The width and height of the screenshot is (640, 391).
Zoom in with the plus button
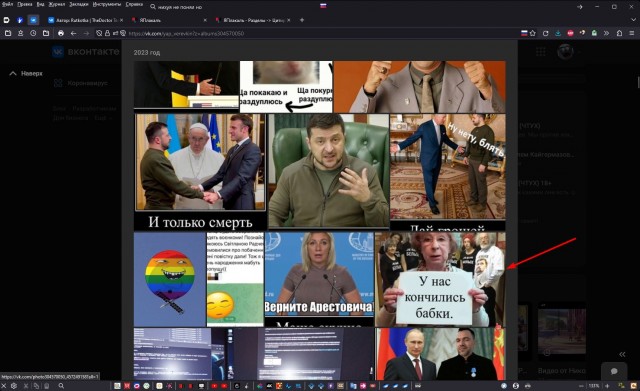click(x=607, y=386)
